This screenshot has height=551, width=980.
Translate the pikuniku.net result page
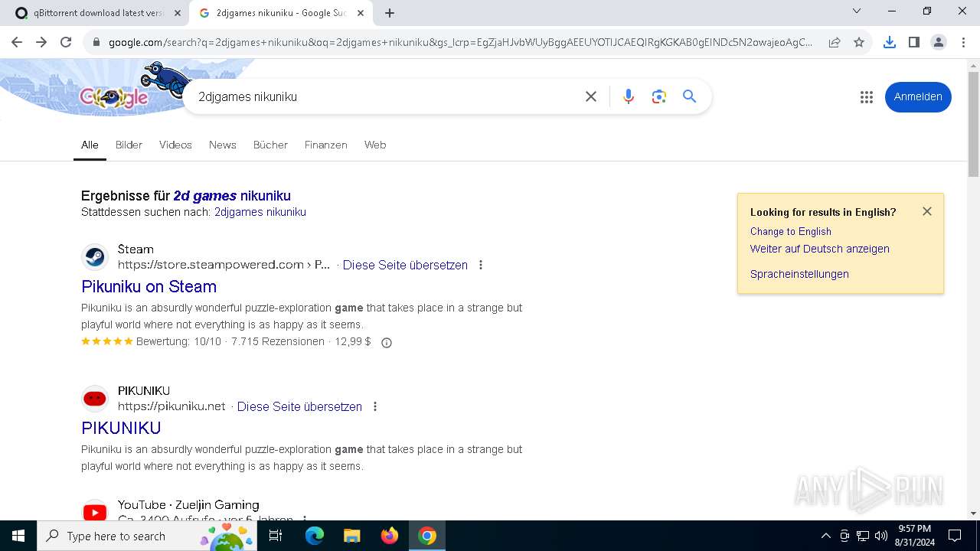(299, 406)
